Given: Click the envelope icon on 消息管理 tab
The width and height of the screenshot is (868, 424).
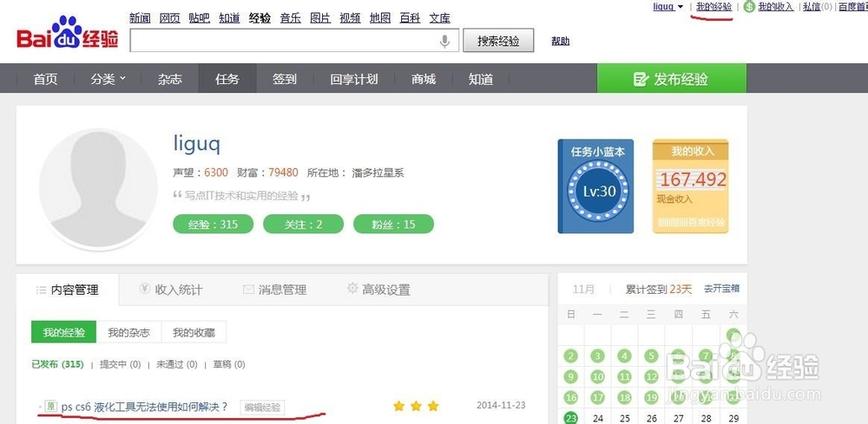Looking at the screenshot, I should pyautogui.click(x=248, y=289).
